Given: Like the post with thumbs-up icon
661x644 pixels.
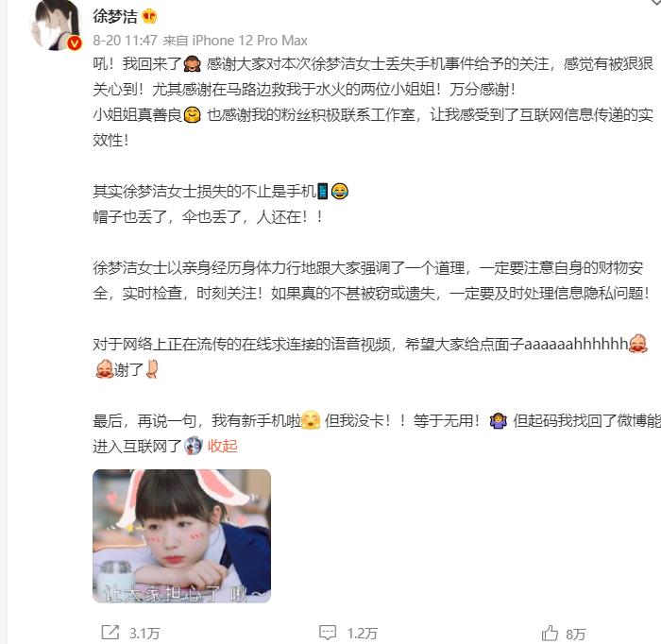Looking at the screenshot, I should [x=550, y=633].
